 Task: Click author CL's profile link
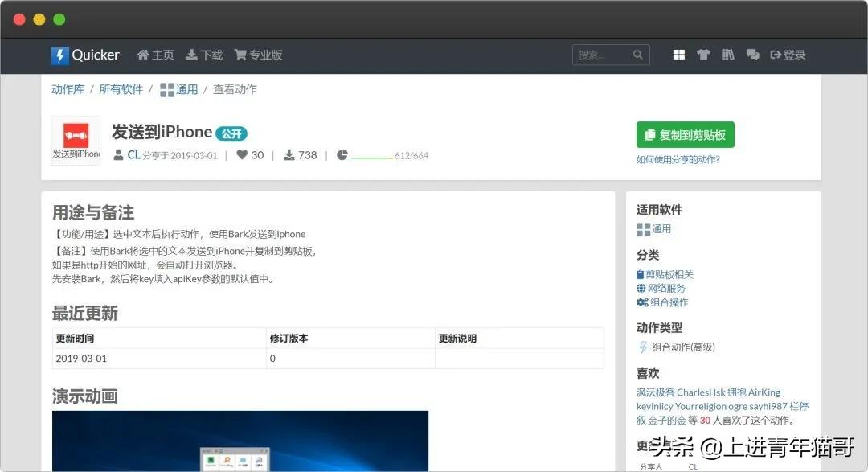coord(133,154)
